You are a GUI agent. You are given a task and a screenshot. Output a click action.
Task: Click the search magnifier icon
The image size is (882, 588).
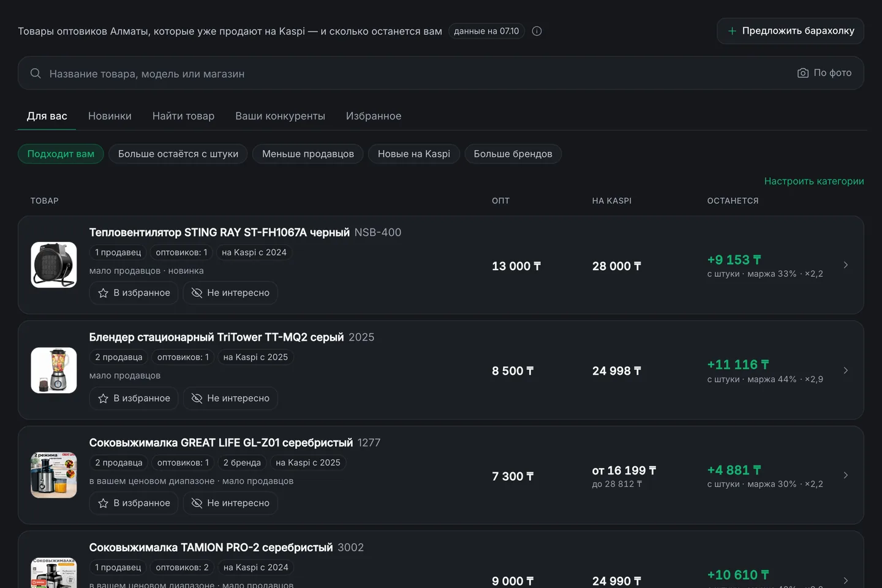pos(36,73)
